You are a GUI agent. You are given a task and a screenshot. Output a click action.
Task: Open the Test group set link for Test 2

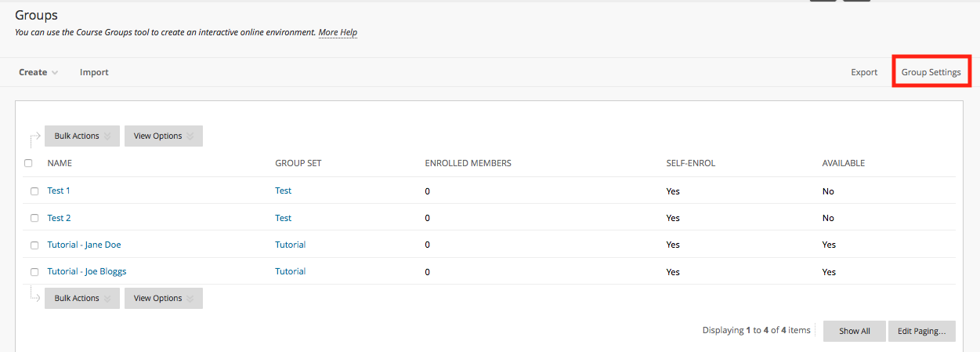coord(283,218)
